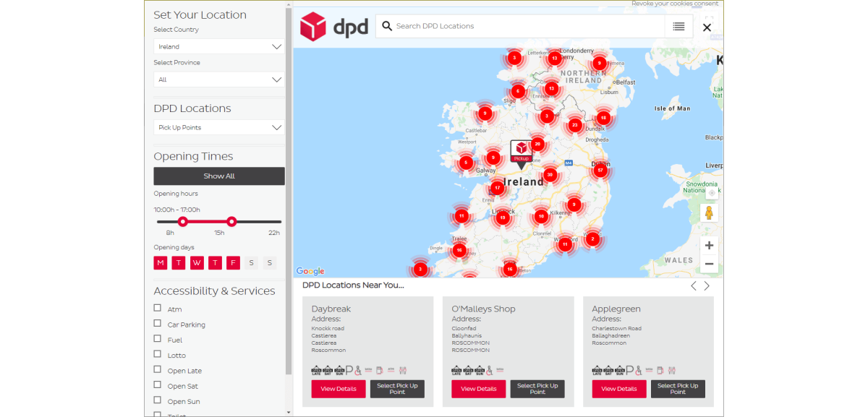Click the map zoom out minus button
The image size is (868, 417).
(x=709, y=264)
